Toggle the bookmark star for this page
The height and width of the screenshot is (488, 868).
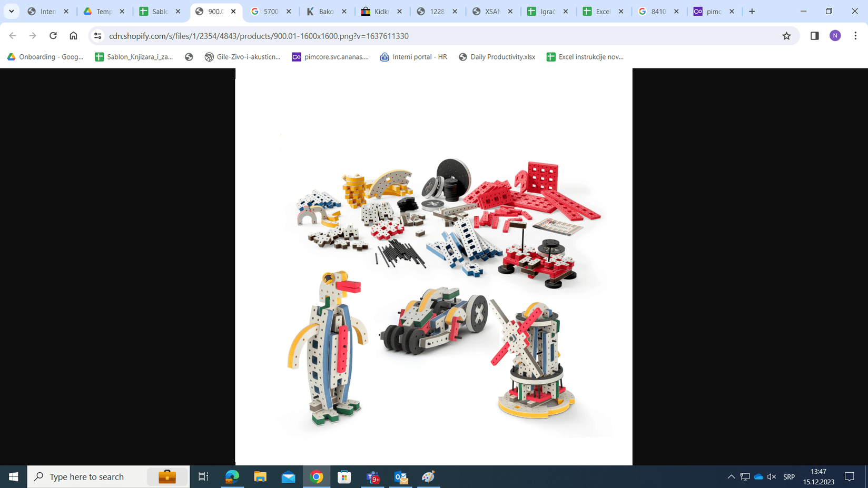786,36
